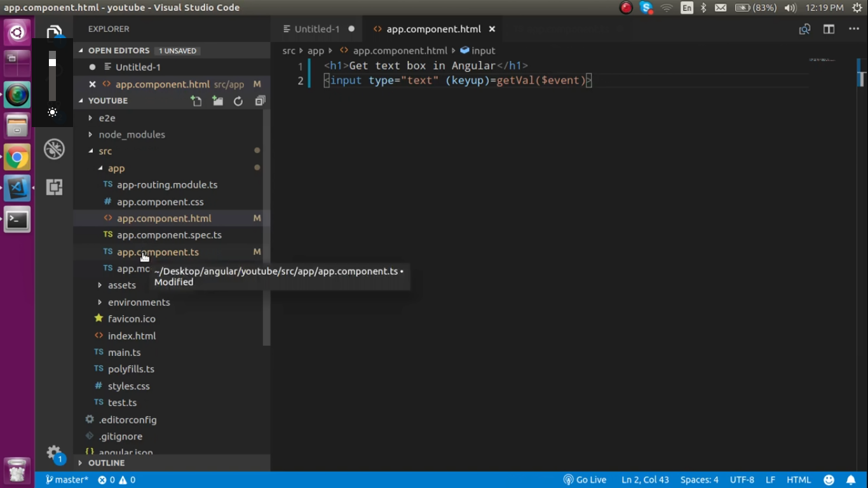This screenshot has width=868, height=488.
Task: Open styles.css file
Action: coord(128,386)
